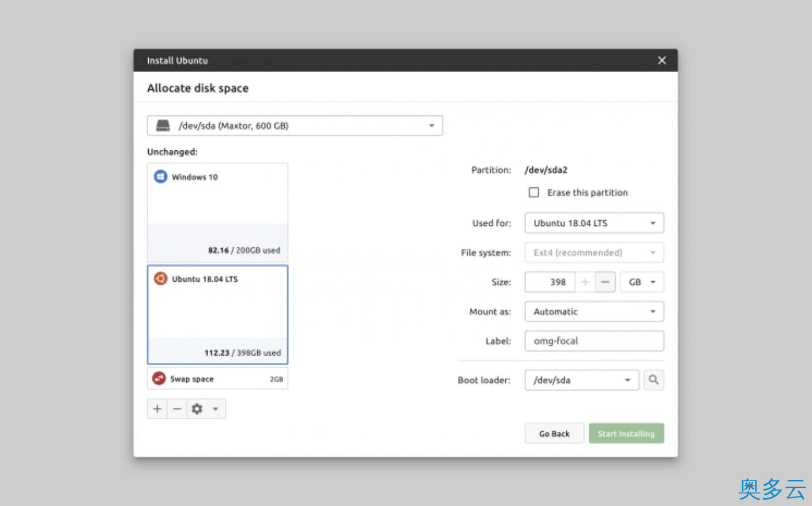
Task: Add a new partition with plus button
Action: click(157, 409)
